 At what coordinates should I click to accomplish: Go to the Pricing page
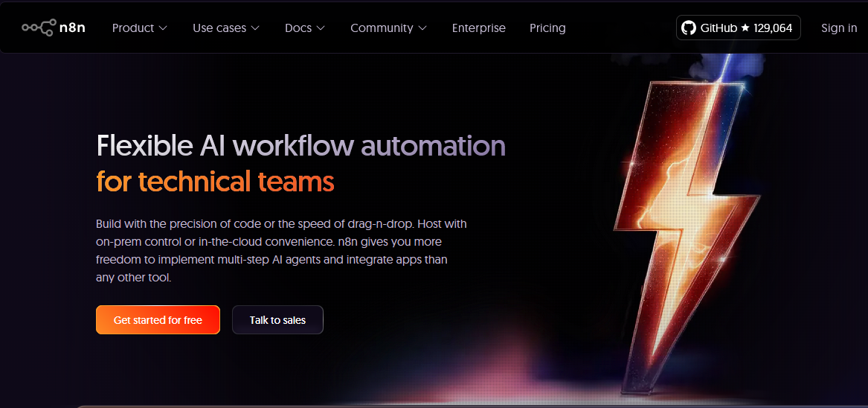click(x=547, y=28)
